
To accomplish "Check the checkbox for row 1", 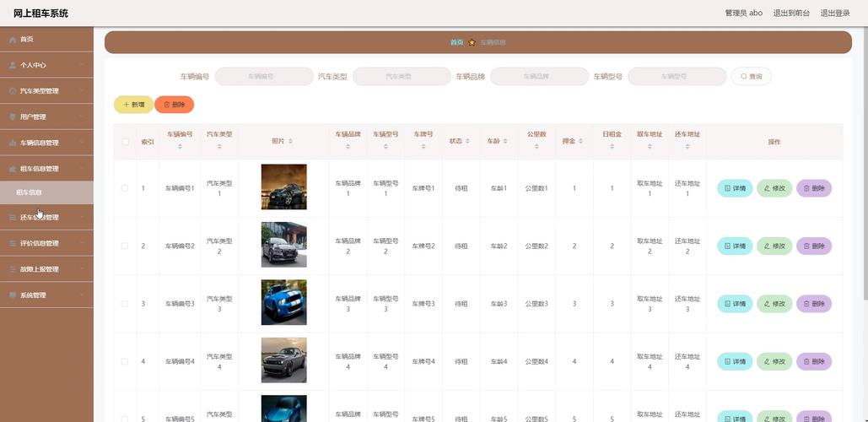I will [x=125, y=188].
